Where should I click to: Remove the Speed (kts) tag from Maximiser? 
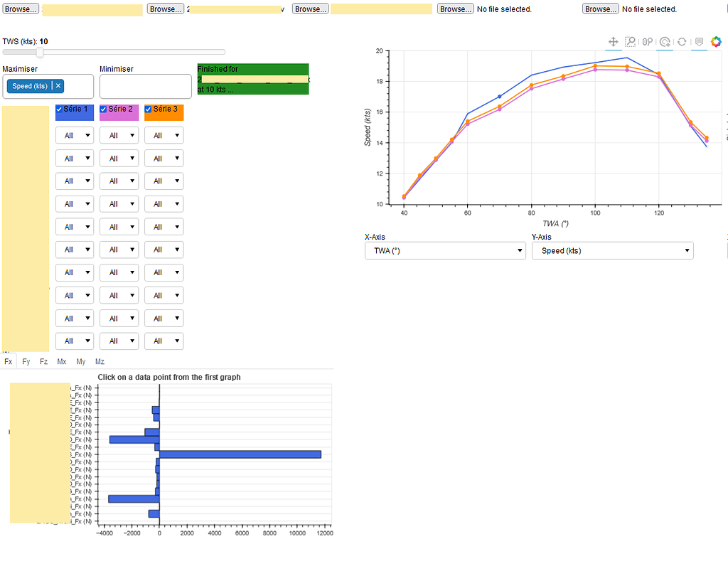pyautogui.click(x=58, y=85)
